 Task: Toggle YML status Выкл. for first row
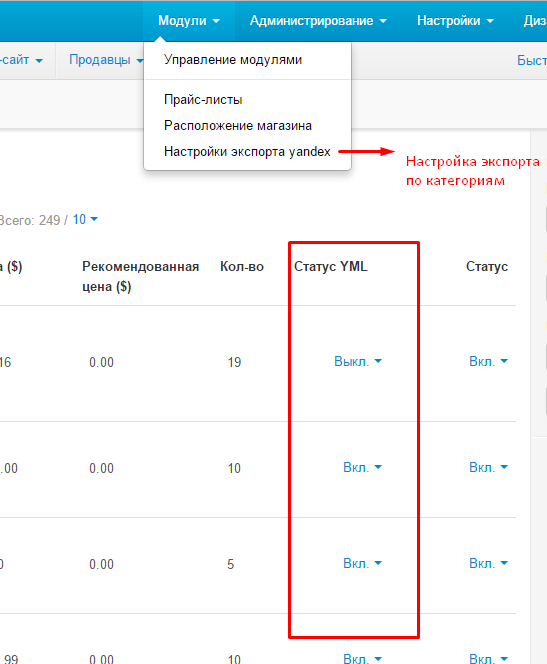tap(358, 361)
